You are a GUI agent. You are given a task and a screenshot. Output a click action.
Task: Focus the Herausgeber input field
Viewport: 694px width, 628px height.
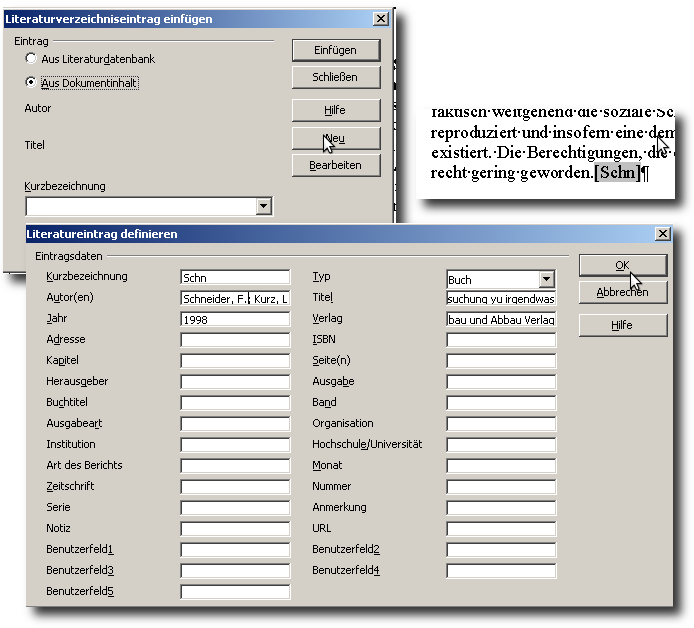click(x=235, y=382)
